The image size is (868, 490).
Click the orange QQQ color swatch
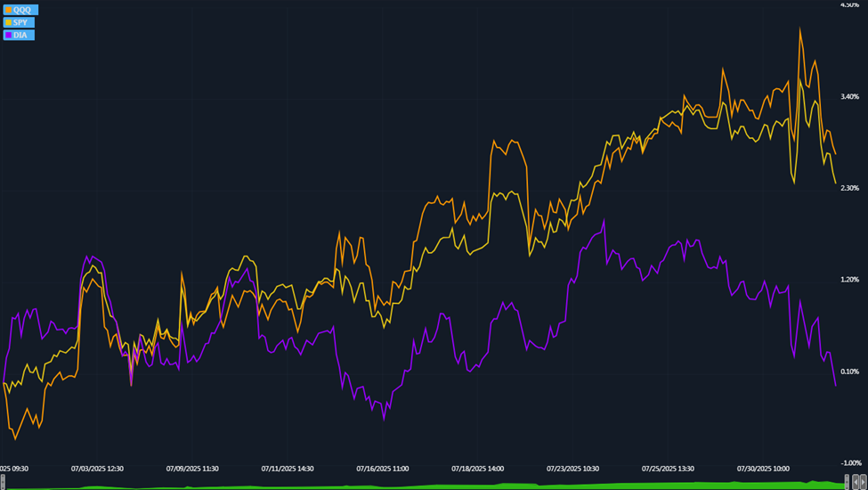[8, 10]
